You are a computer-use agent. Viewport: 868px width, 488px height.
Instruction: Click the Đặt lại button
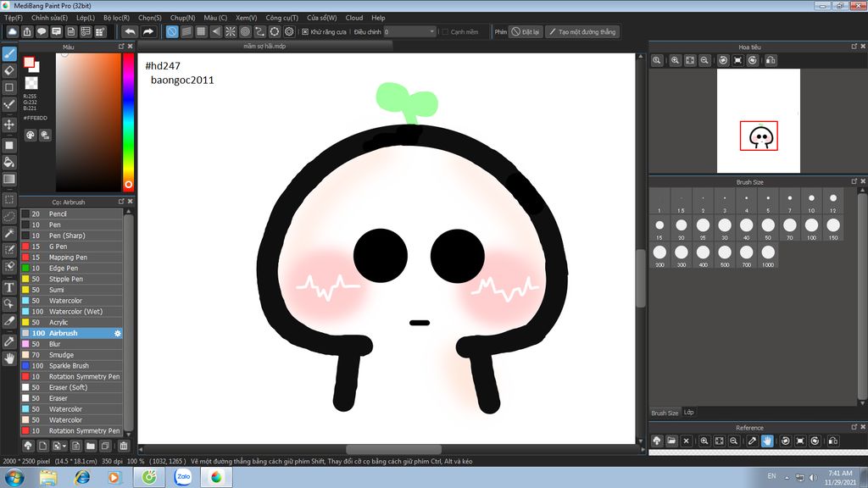click(x=525, y=31)
